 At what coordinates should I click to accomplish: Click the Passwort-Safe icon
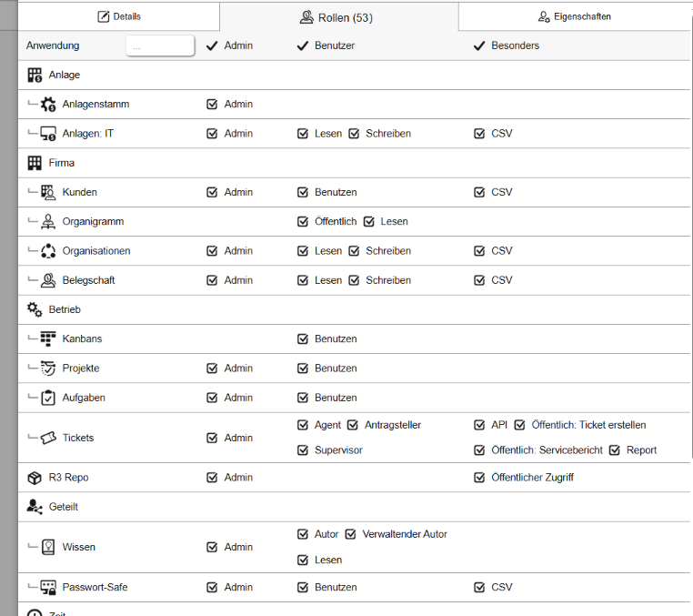point(49,588)
